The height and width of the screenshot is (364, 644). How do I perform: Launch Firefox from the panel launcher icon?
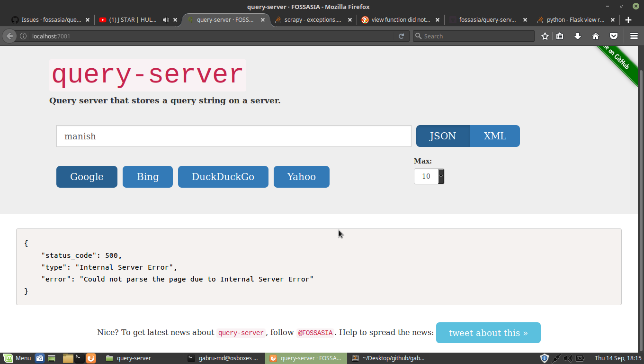(91, 358)
